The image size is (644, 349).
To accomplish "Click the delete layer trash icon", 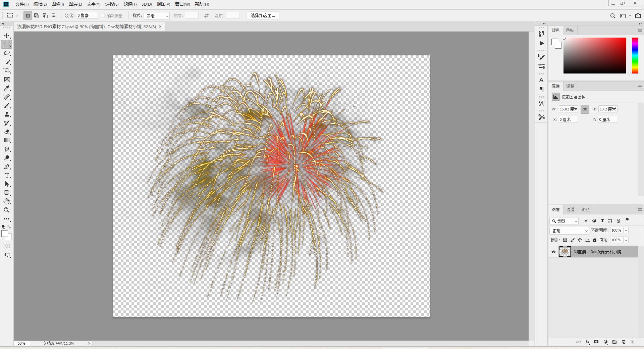I will pyautogui.click(x=632, y=342).
